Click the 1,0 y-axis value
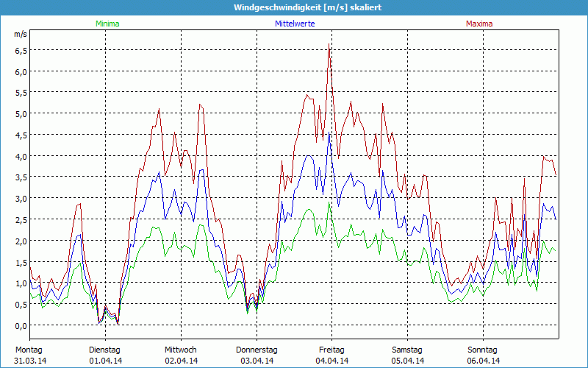Screen dimensions: 588x368 point(21,283)
